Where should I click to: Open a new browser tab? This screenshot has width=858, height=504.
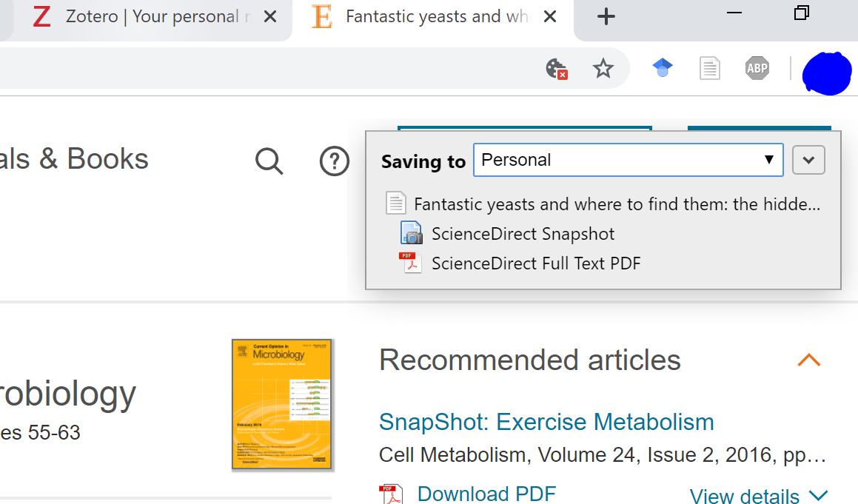pyautogui.click(x=606, y=16)
